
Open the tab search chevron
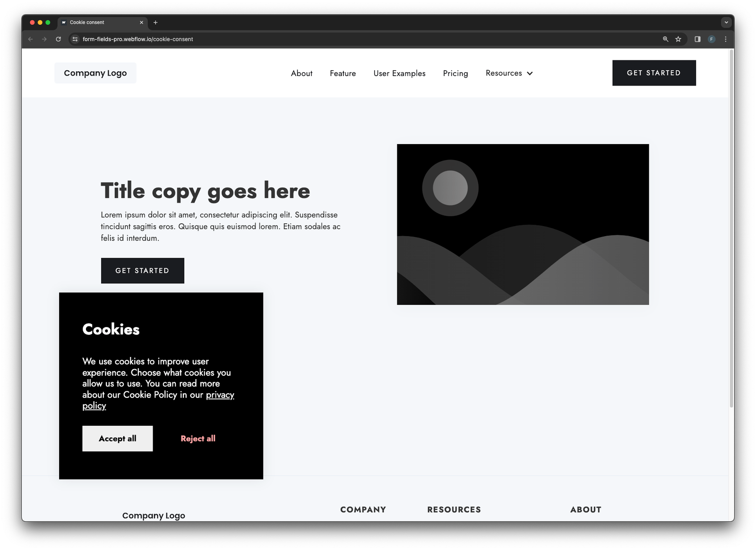[x=725, y=22]
